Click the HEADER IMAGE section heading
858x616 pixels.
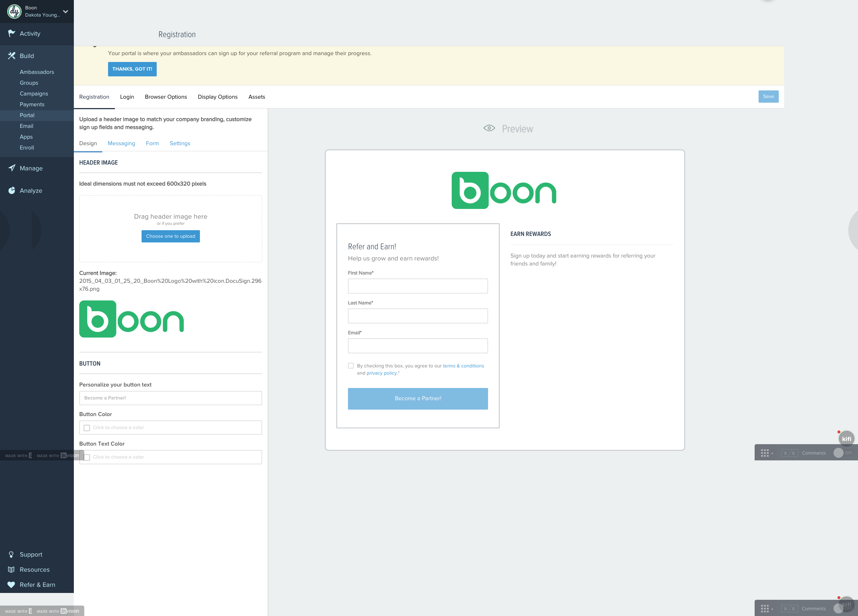point(98,163)
